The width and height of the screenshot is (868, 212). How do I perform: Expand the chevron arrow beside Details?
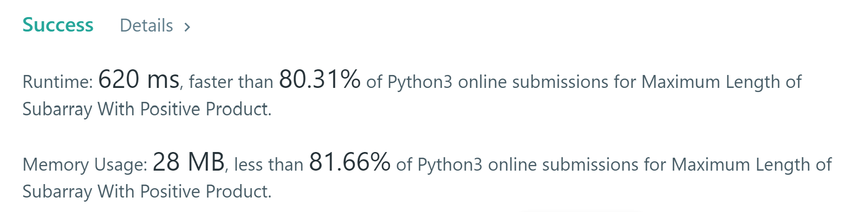187,26
